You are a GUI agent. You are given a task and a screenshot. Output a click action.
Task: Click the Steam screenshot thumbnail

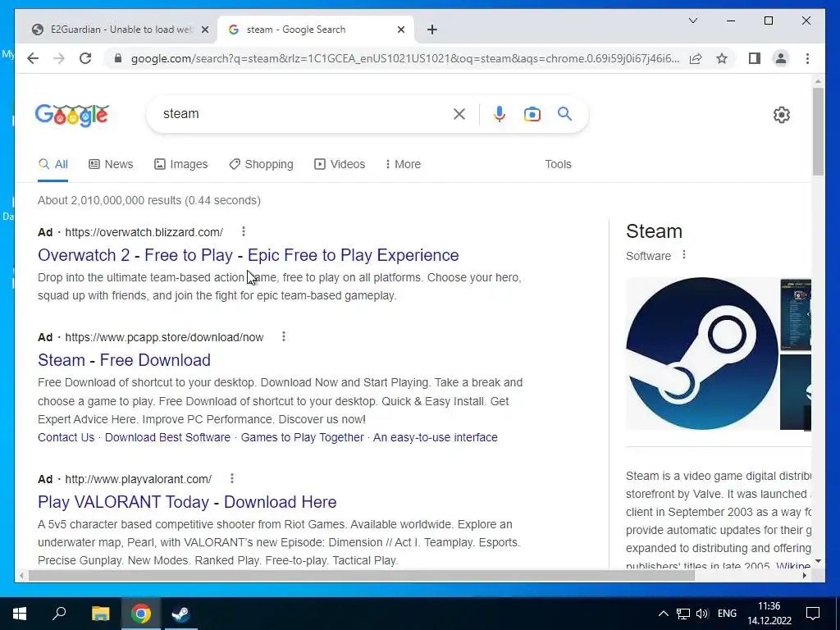(x=796, y=314)
